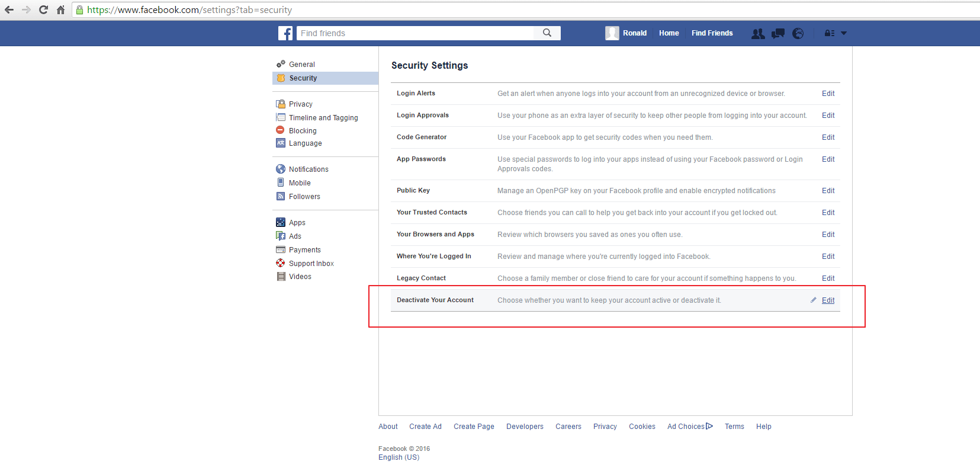
Task: Click the General settings gear icon
Action: pyautogui.click(x=281, y=64)
